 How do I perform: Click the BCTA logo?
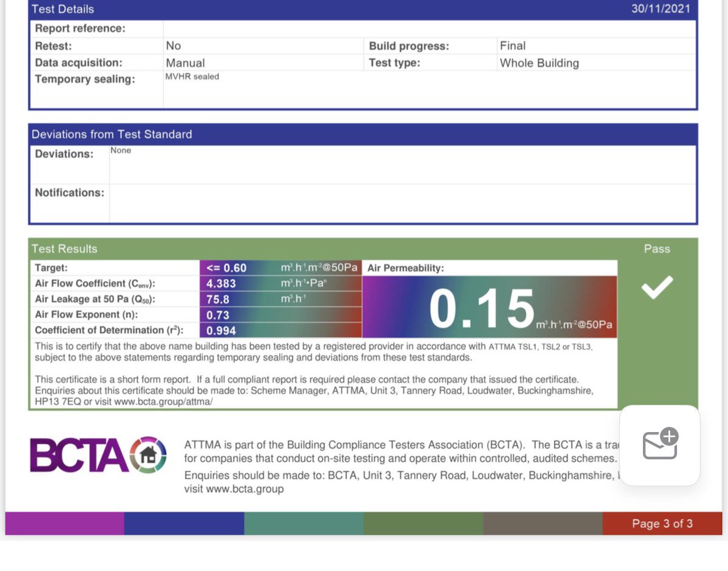pos(98,454)
